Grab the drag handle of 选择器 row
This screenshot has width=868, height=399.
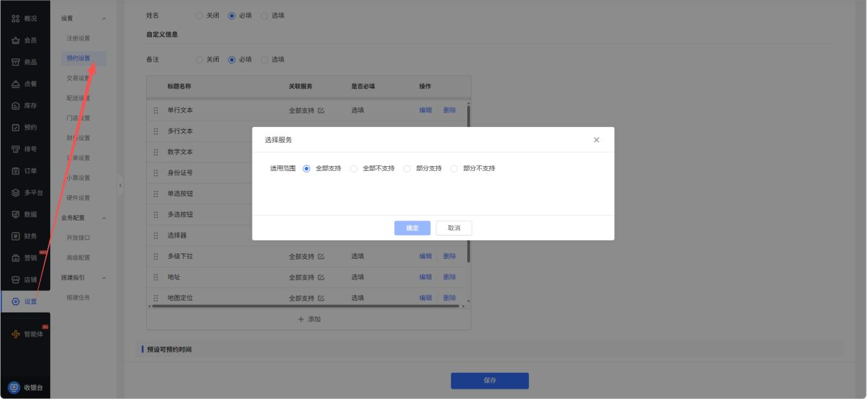pos(156,236)
